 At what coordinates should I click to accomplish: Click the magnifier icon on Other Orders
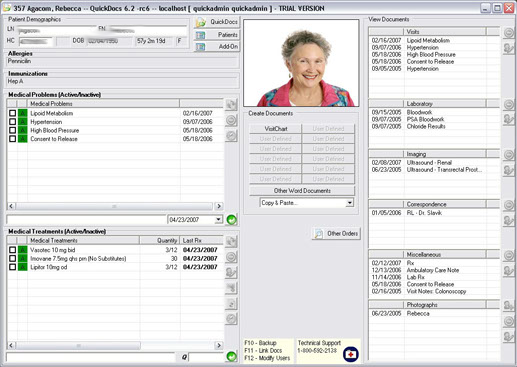point(319,234)
